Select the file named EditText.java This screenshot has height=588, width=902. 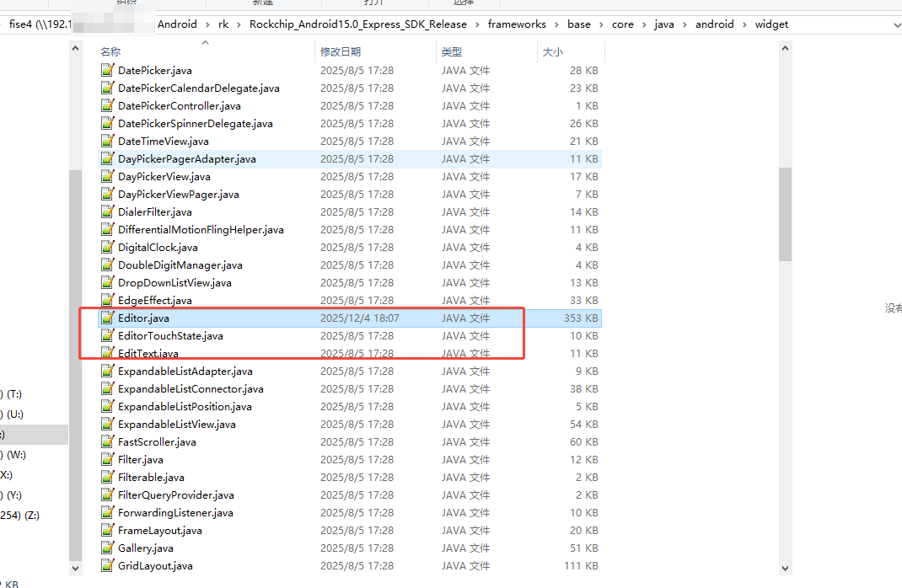148,354
